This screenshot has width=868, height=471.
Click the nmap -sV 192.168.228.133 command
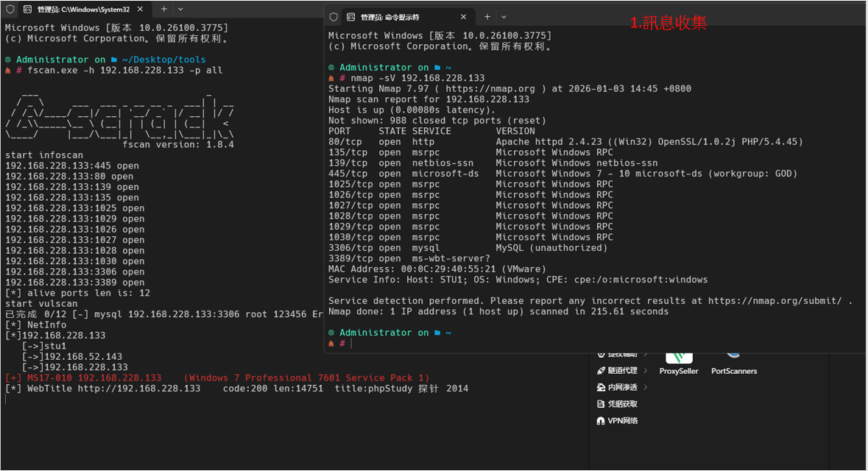(x=417, y=78)
